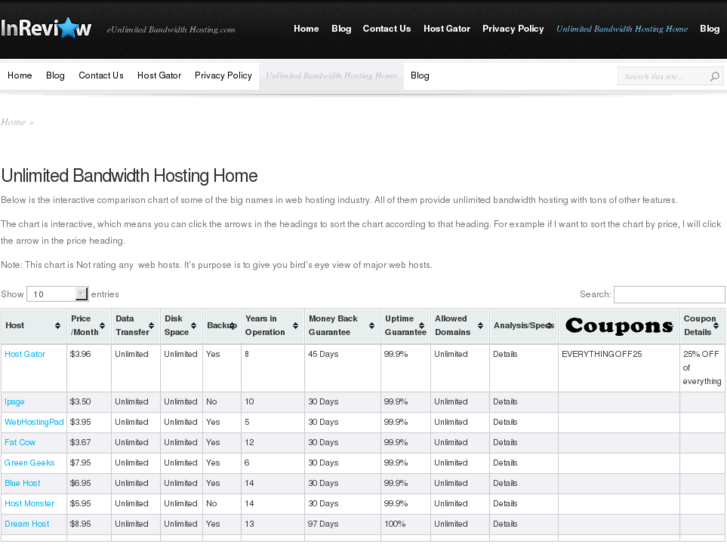Sort by Allowed Domains arrows
Viewport: 727px width, 545px height.
480,326
